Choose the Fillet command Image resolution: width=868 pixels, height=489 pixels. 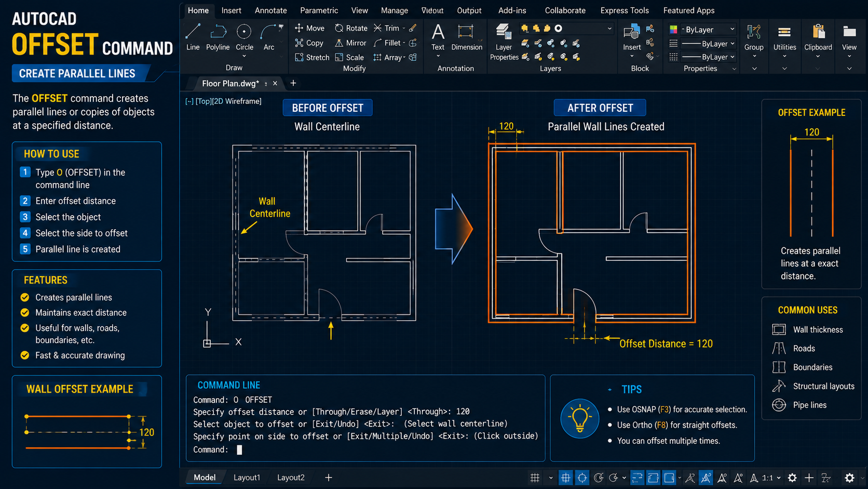388,43
